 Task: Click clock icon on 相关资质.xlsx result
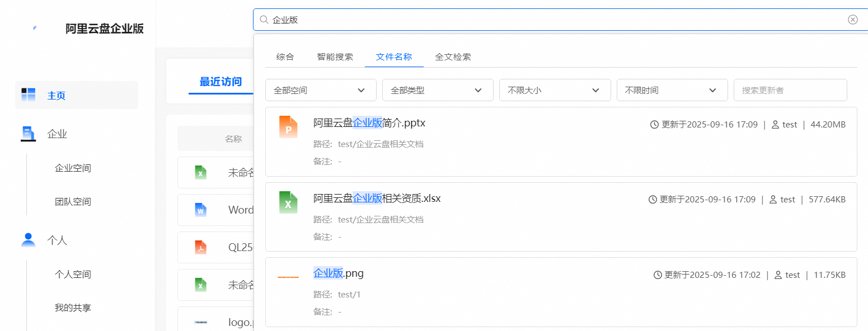pyautogui.click(x=653, y=200)
